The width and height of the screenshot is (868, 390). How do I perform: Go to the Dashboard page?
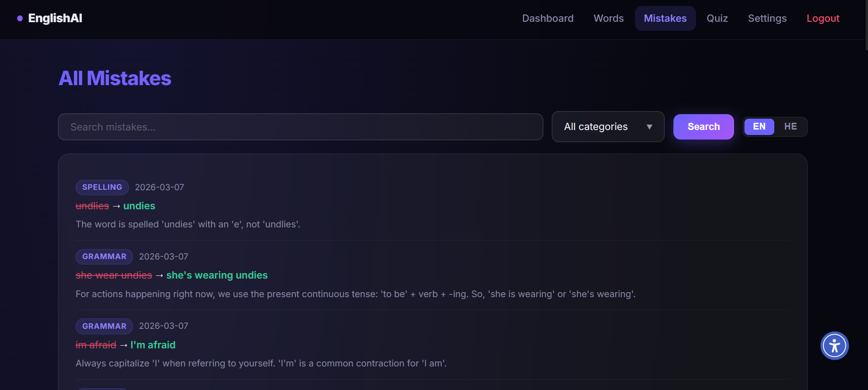coord(547,19)
